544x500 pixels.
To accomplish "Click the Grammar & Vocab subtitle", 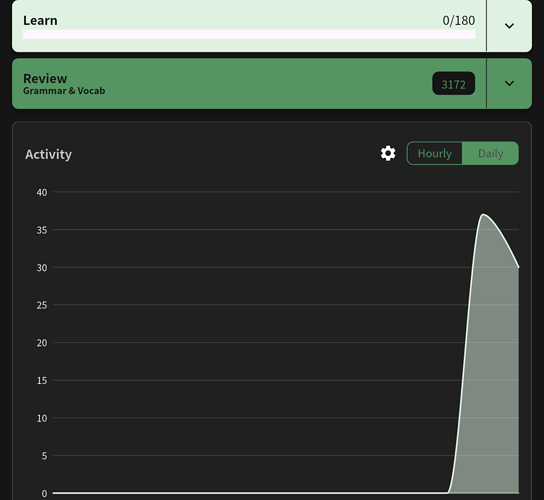I will click(64, 91).
